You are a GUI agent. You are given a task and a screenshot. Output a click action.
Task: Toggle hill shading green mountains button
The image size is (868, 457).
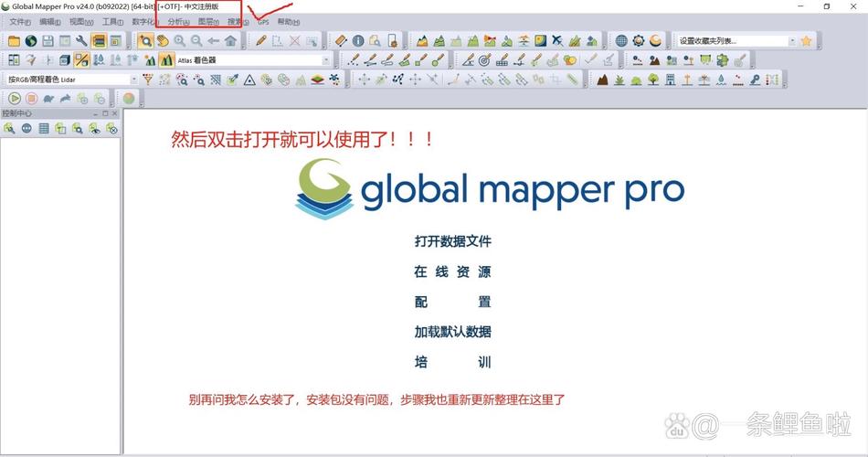pos(166,59)
